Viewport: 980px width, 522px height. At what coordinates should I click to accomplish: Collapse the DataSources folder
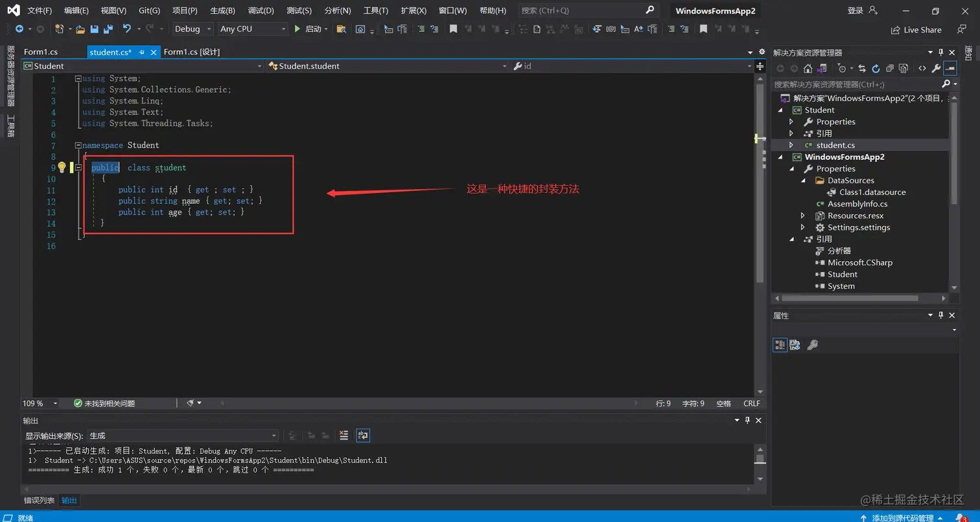(803, 181)
